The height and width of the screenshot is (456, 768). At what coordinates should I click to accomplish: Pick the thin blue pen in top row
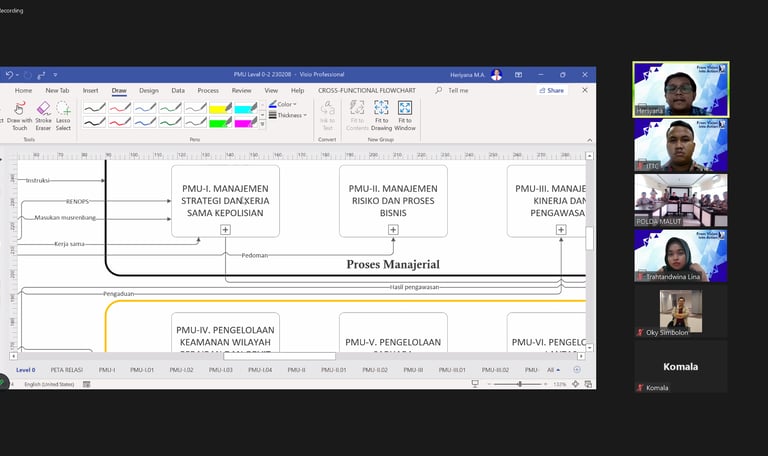click(x=145, y=108)
